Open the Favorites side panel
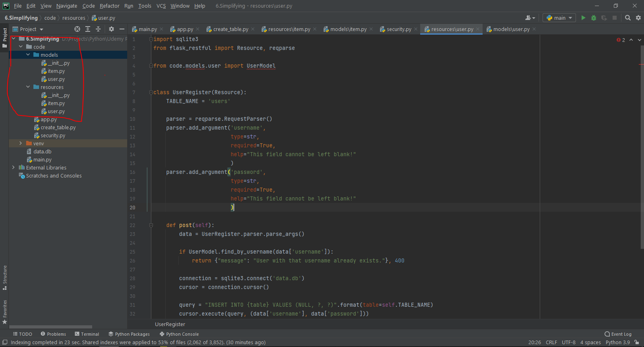Screen dimensions: 644x347 pyautogui.click(x=4, y=312)
